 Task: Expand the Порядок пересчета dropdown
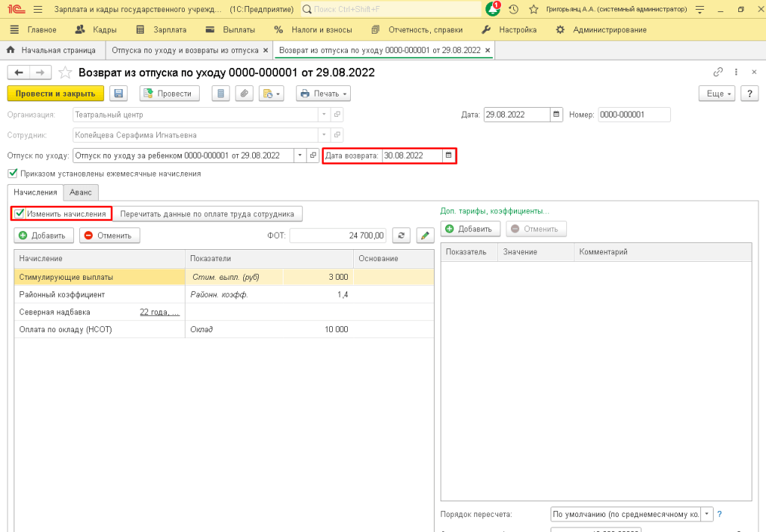pyautogui.click(x=707, y=514)
